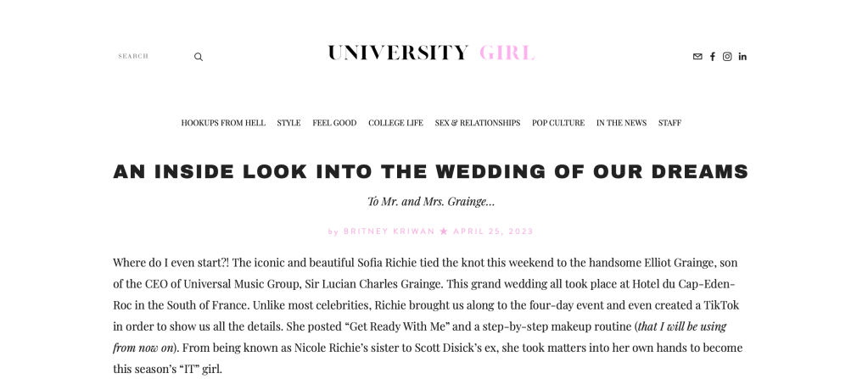Click the search magnifier icon
This screenshot has height=379, width=868.
pyautogui.click(x=199, y=57)
